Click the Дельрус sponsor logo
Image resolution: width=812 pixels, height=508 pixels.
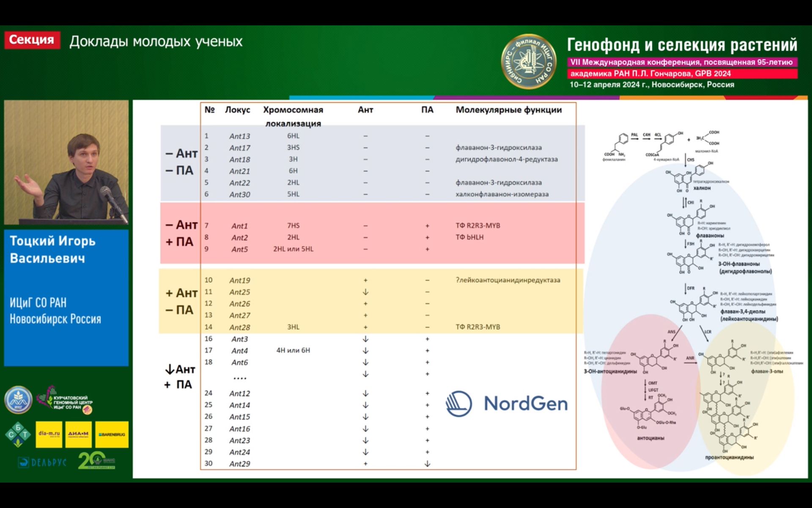tap(42, 462)
